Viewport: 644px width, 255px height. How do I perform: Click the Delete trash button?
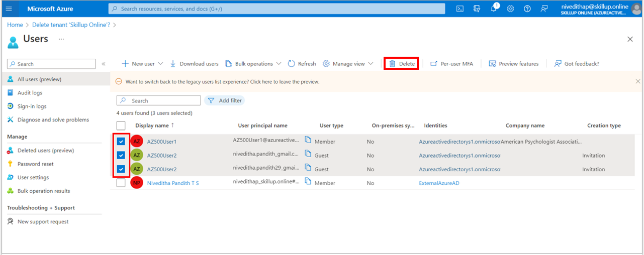coord(402,64)
